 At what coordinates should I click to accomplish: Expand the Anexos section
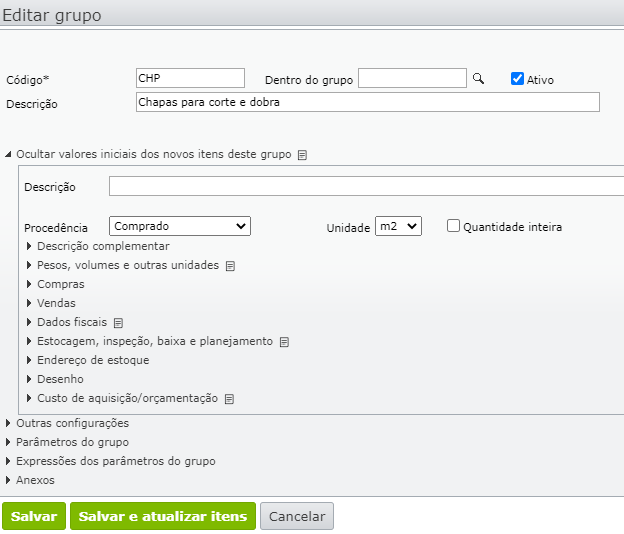pos(30,480)
